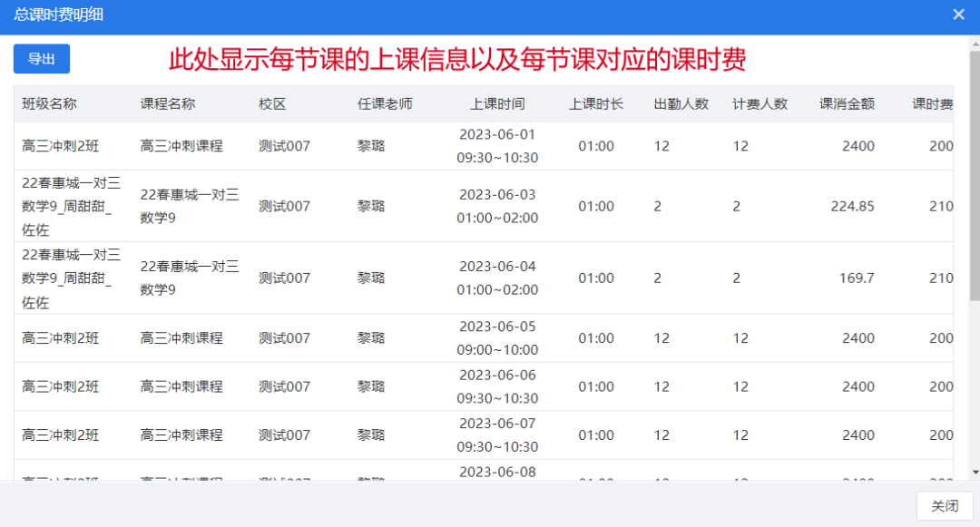Close the dialog with the X icon
This screenshot has height=527, width=980.
click(x=958, y=15)
